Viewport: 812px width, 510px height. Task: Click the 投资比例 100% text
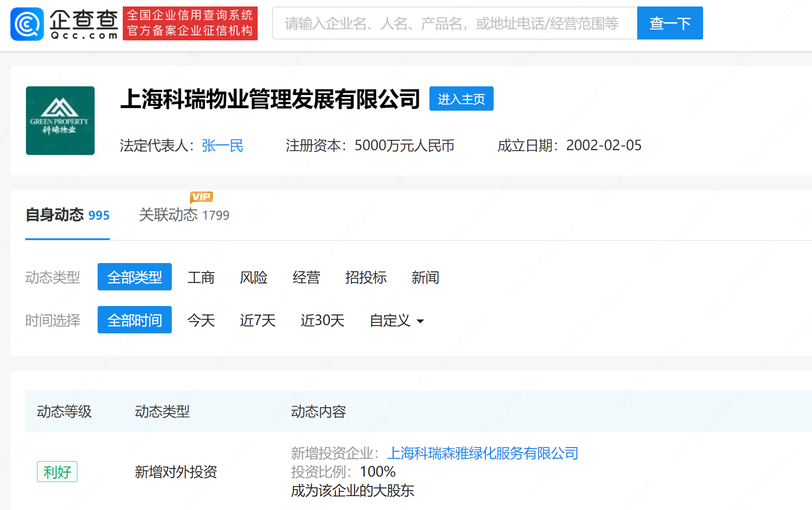(343, 472)
